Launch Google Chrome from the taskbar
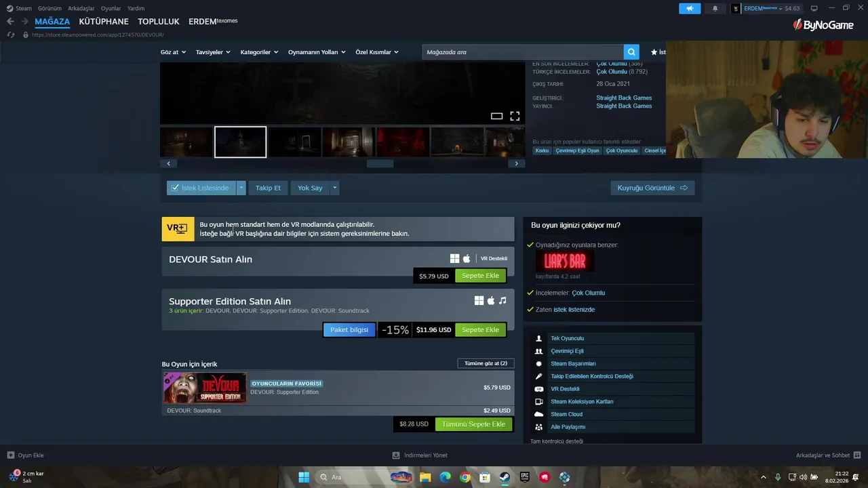The width and height of the screenshot is (868, 488). pos(465,477)
